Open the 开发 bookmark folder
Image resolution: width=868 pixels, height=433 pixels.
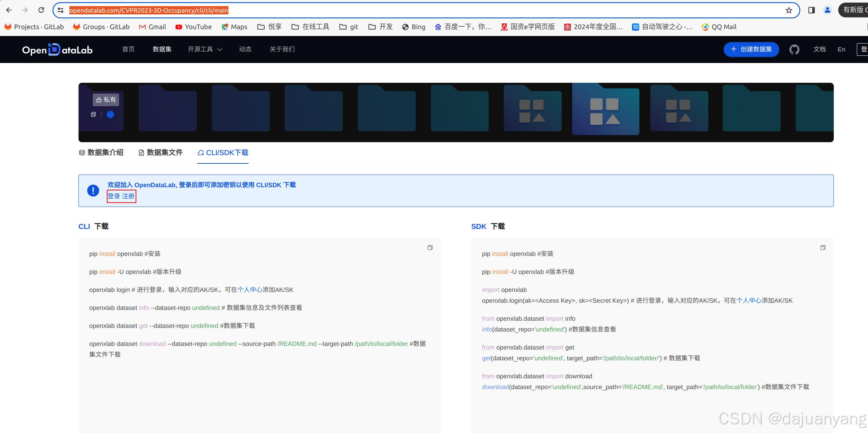click(x=380, y=27)
